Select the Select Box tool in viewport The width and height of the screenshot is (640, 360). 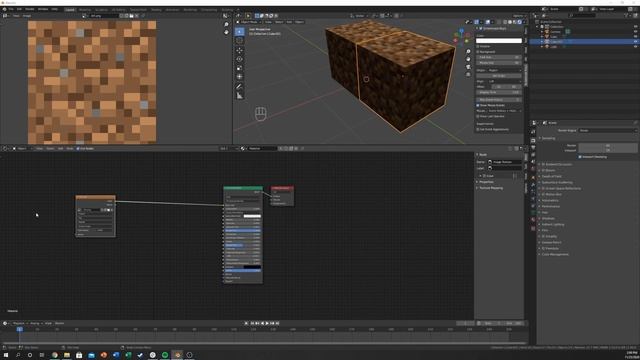[240, 32]
